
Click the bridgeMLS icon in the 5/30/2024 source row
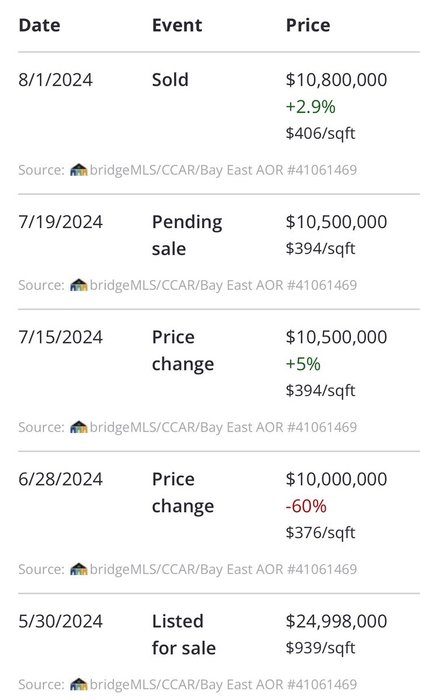point(79,684)
